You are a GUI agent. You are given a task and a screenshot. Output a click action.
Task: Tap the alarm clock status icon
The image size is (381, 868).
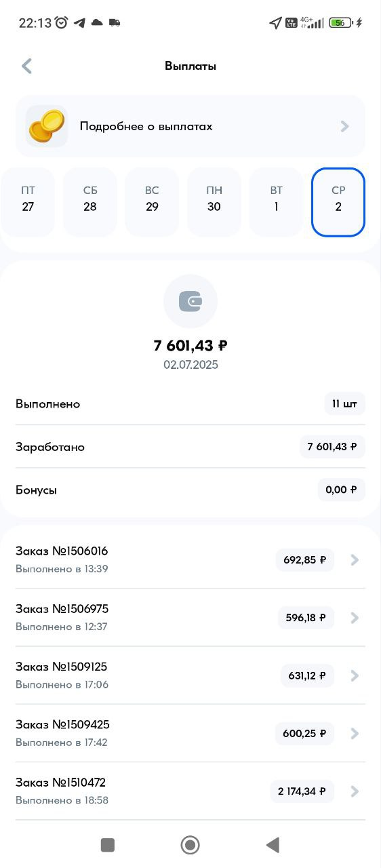62,22
